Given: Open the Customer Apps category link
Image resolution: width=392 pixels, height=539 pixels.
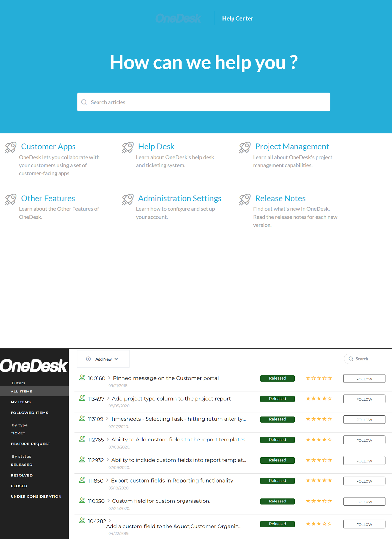Looking at the screenshot, I should coord(48,147).
